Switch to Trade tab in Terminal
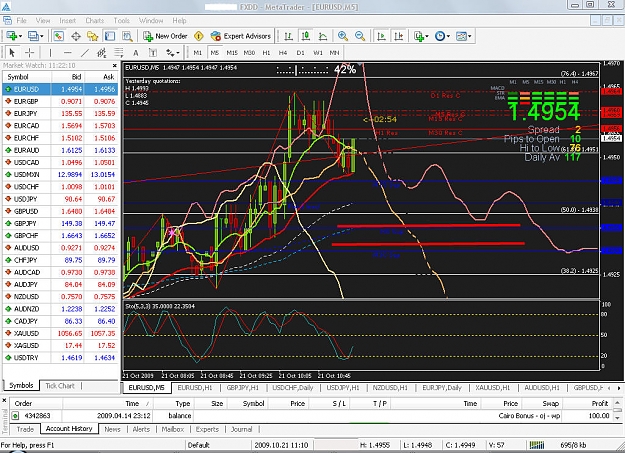625x453 pixels. tap(25, 429)
